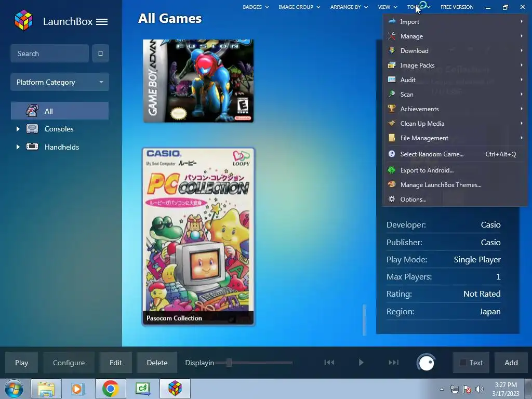Screen dimensions: 532x399
Task: Click the volume speaker tray icon
Action: pos(480,389)
